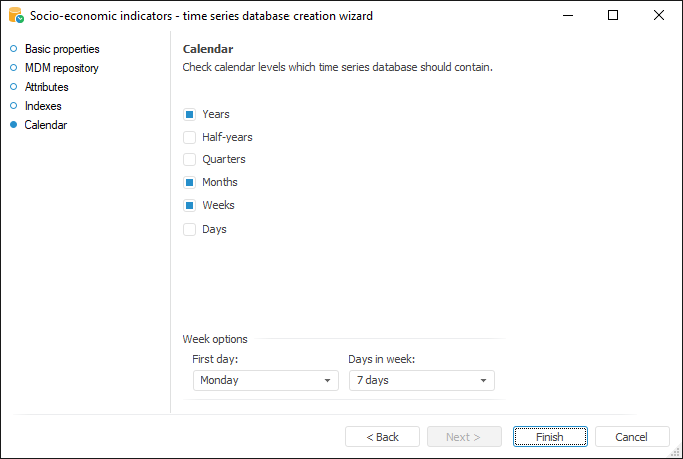
Task: Go to Basic properties step
Action: pos(61,49)
